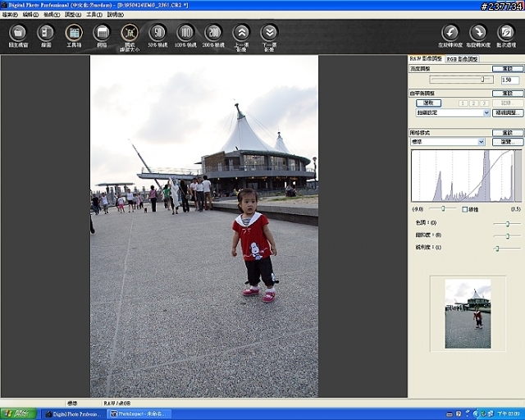
Task: Rotate image right 90 degrees
Action: 478,33
